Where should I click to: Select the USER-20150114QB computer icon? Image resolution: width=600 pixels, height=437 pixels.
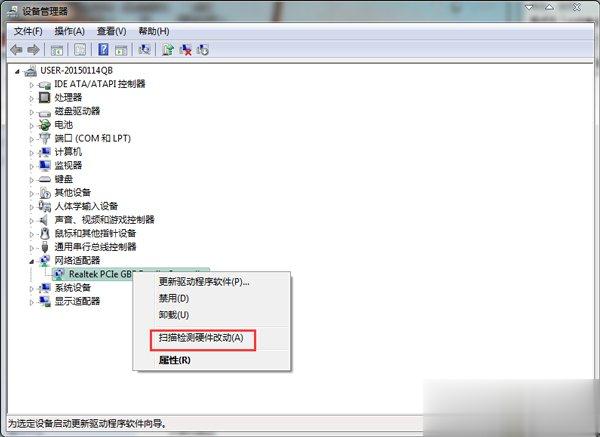click(30, 71)
